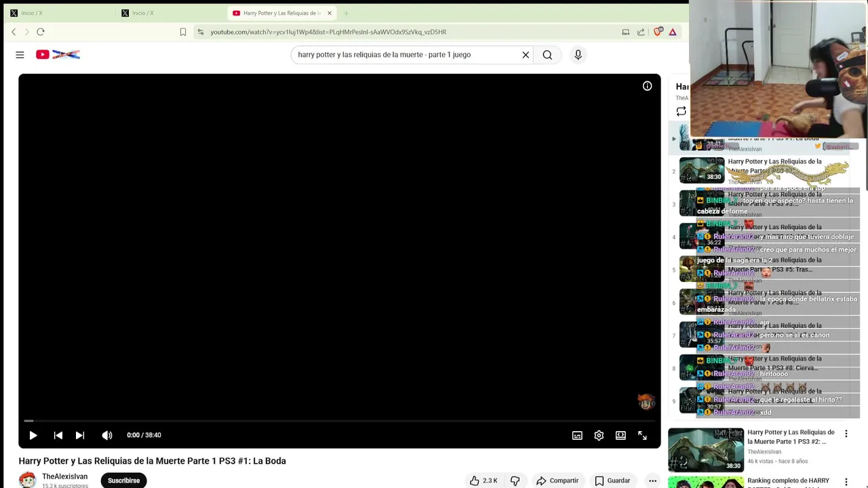
Task: Open options for Ranking completo video
Action: [x=846, y=482]
